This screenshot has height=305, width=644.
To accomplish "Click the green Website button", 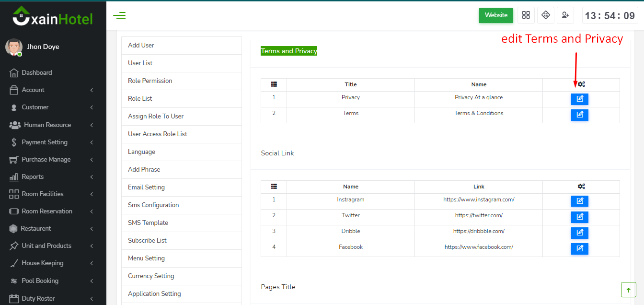I will pos(496,15).
